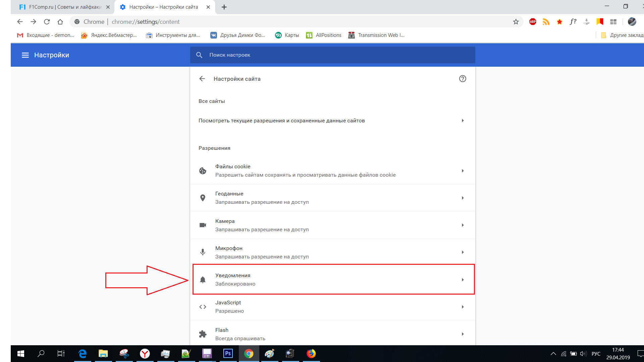Open Настройки сайта back arrow
644x362 pixels.
point(203,79)
